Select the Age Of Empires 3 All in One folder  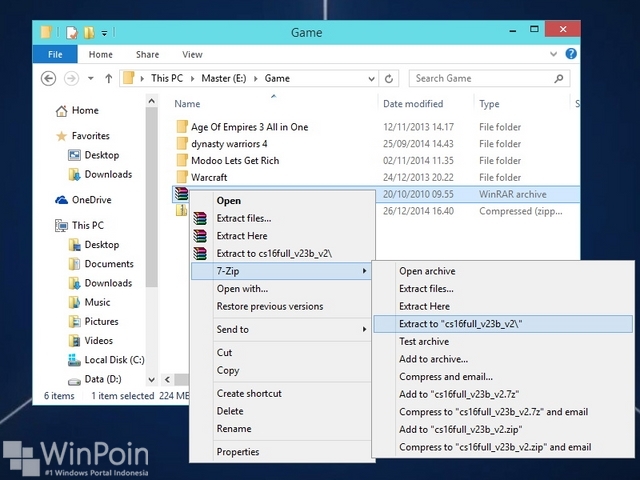click(x=249, y=127)
